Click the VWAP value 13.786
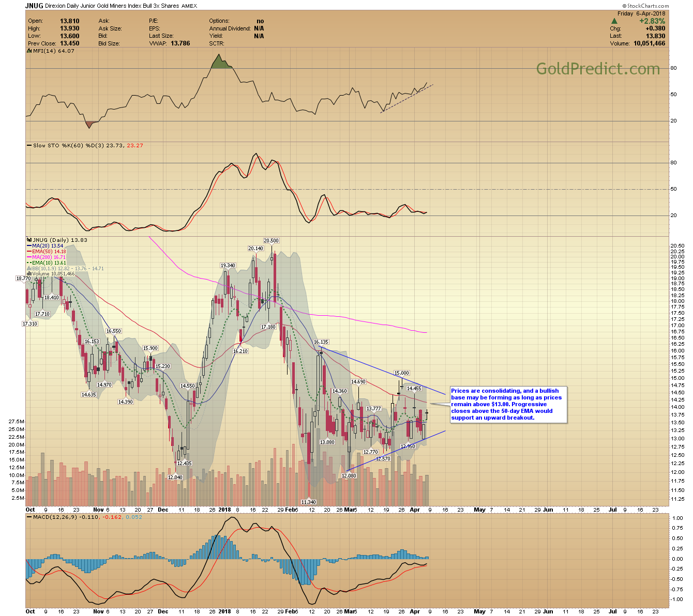Image resolution: width=693 pixels, height=616 pixels. (180, 43)
